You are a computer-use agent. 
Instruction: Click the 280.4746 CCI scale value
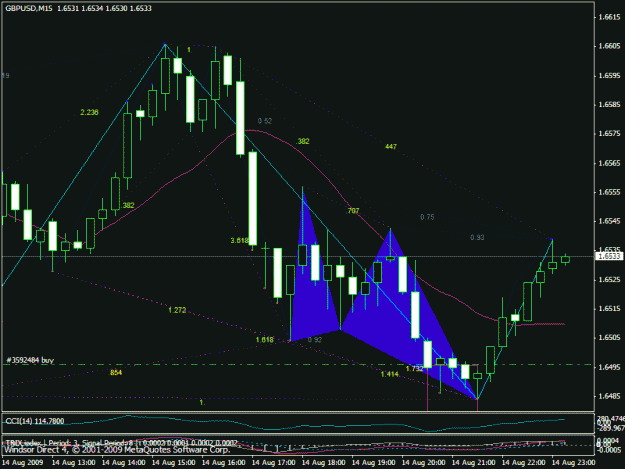[611, 418]
